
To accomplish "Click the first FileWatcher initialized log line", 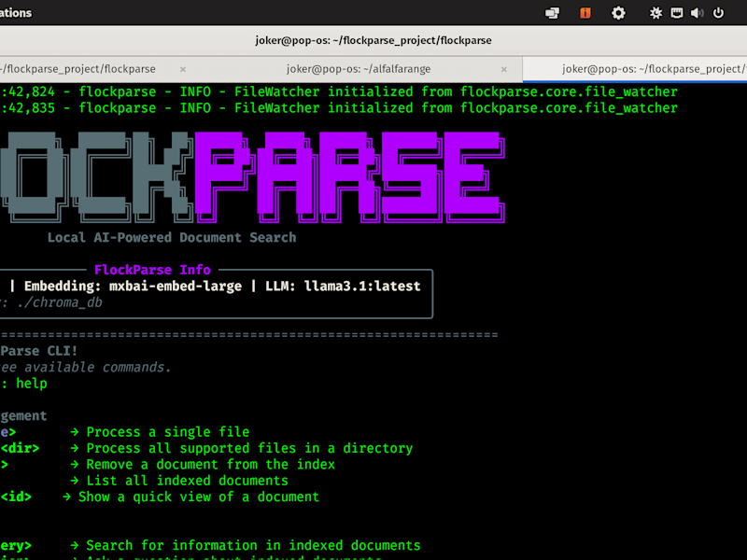I will (x=339, y=91).
